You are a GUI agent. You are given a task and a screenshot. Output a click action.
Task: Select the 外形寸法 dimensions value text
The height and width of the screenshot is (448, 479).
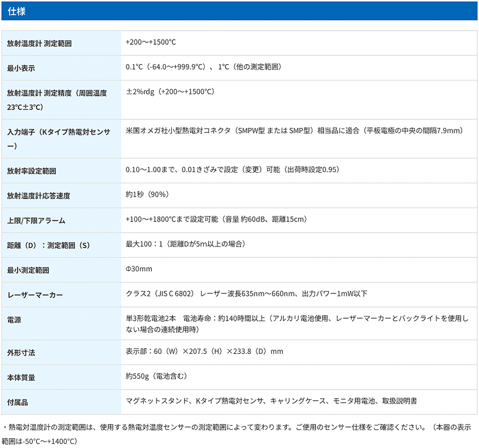[204, 352]
